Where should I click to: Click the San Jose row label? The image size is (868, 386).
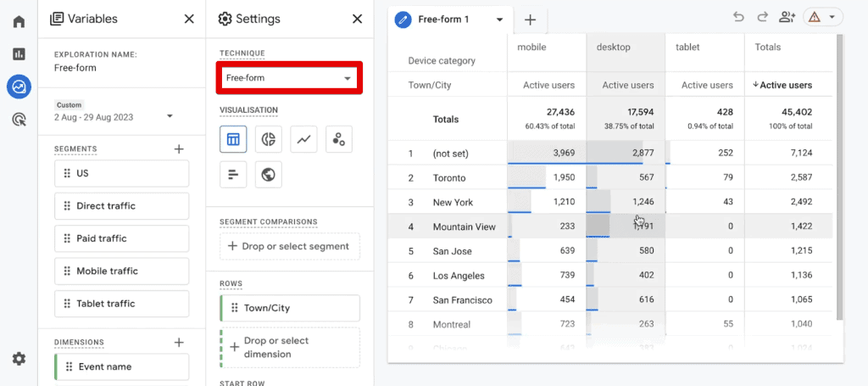coord(453,251)
